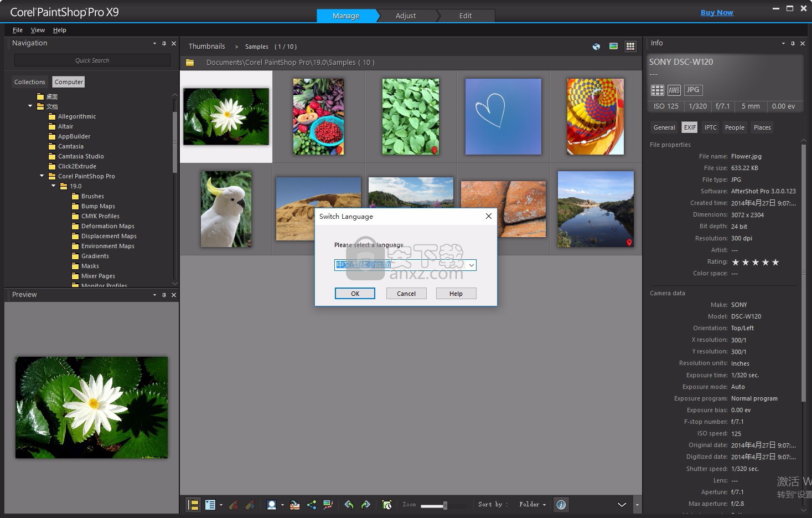The height and width of the screenshot is (518, 812).
Task: Open the IPTC tab in Info panel
Action: tap(711, 127)
